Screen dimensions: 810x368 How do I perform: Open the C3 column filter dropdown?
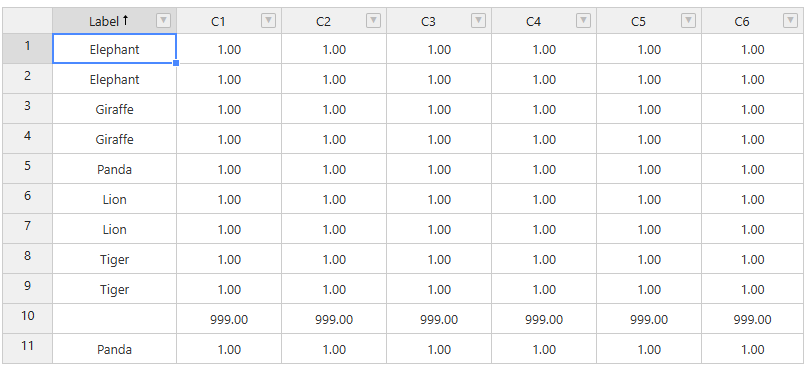(478, 21)
